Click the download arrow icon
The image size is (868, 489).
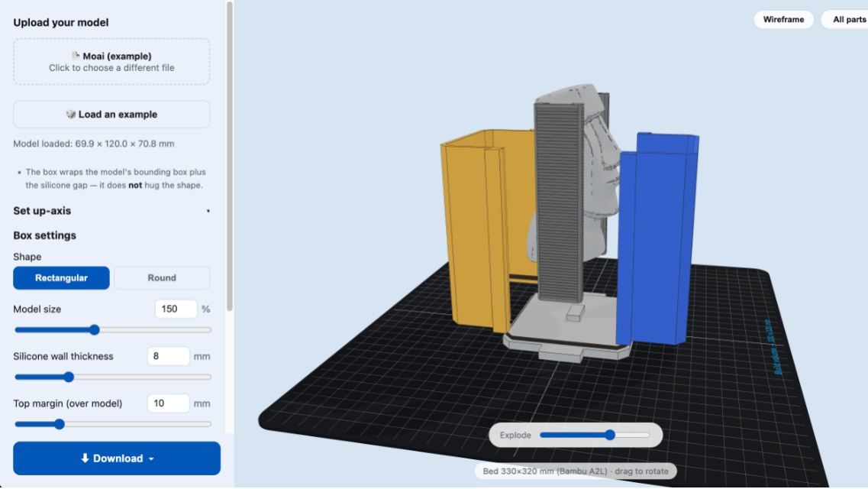pyautogui.click(x=85, y=458)
